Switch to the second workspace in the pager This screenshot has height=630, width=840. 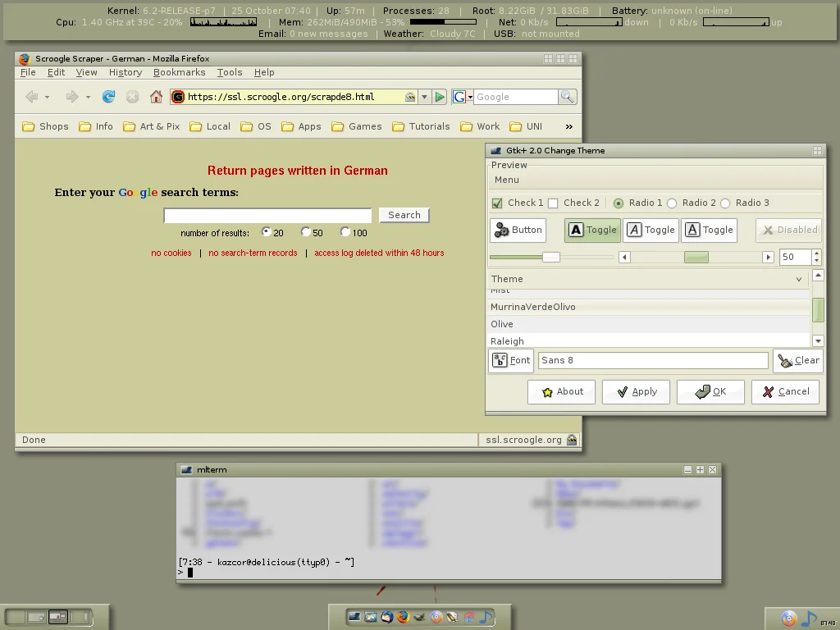click(36, 617)
